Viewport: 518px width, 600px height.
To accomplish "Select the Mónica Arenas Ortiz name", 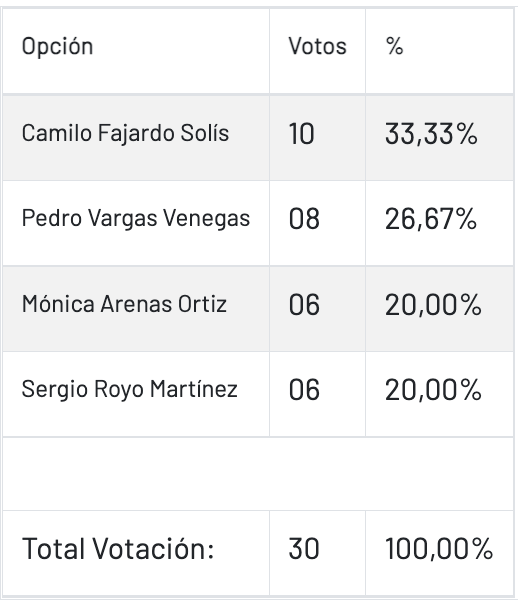I will tap(124, 304).
